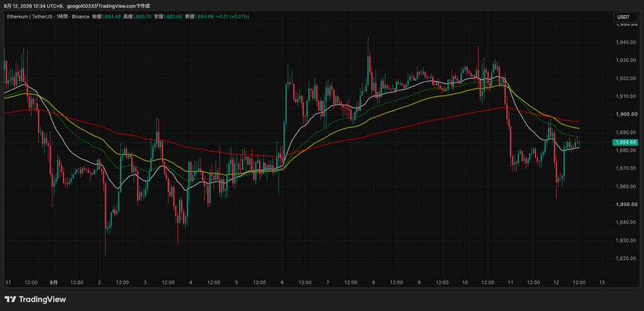This screenshot has height=311, width=644.
Task: Click the 高値 1,885.70 high value
Action: click(x=138, y=16)
